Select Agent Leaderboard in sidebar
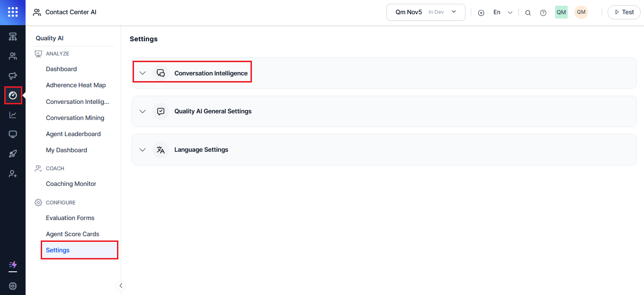Viewport: 644px width, 295px height. 73,134
